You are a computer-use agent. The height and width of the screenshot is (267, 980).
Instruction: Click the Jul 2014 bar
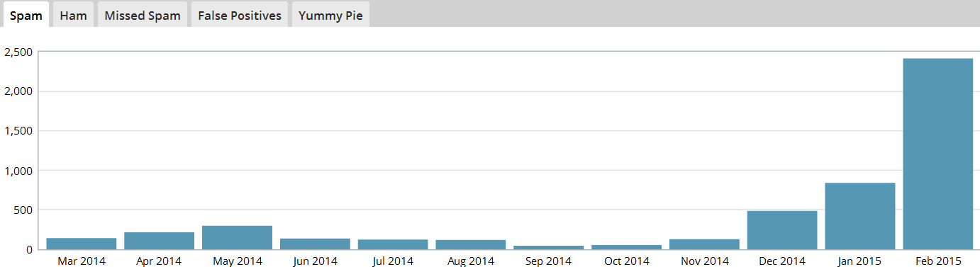[x=393, y=244]
